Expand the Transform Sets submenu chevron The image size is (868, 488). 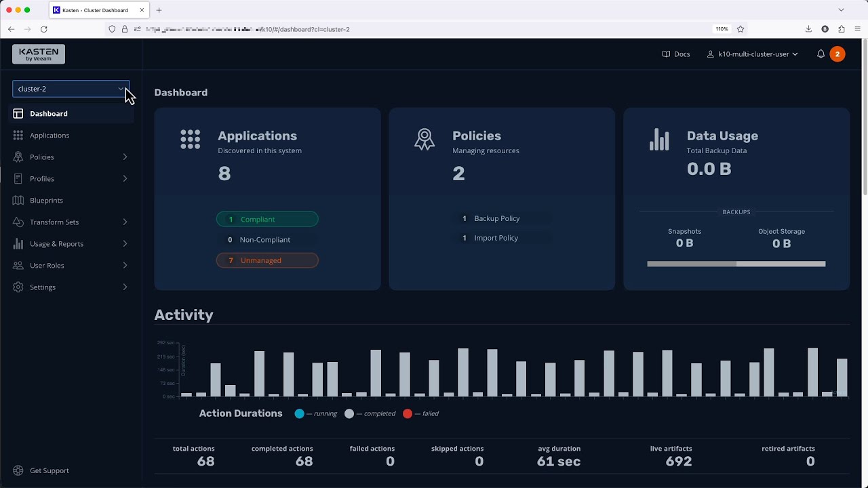point(125,222)
